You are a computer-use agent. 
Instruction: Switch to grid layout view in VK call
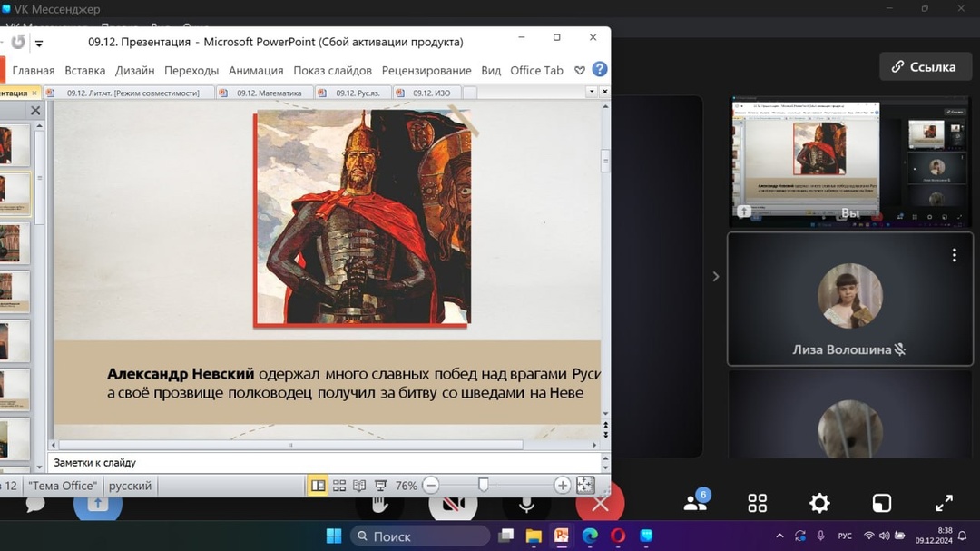758,503
